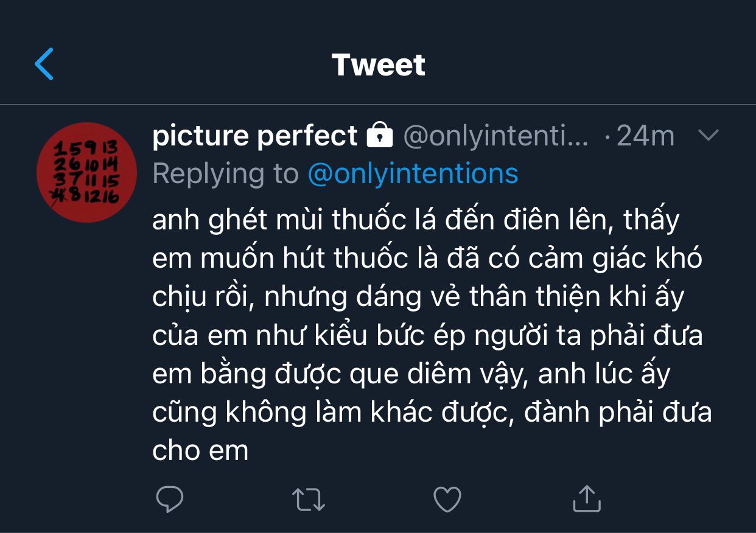756x533 pixels.
Task: Retweet this tweet
Action: click(x=309, y=499)
